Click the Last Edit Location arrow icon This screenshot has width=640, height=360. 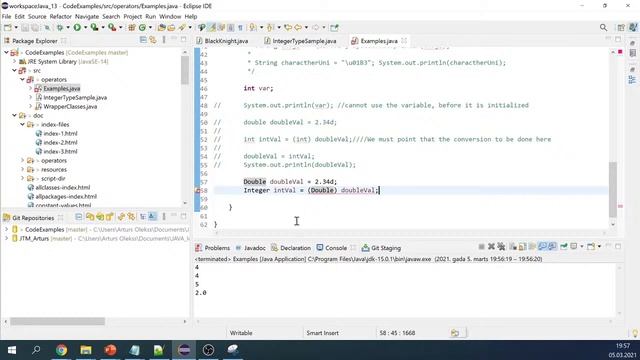coord(288,27)
